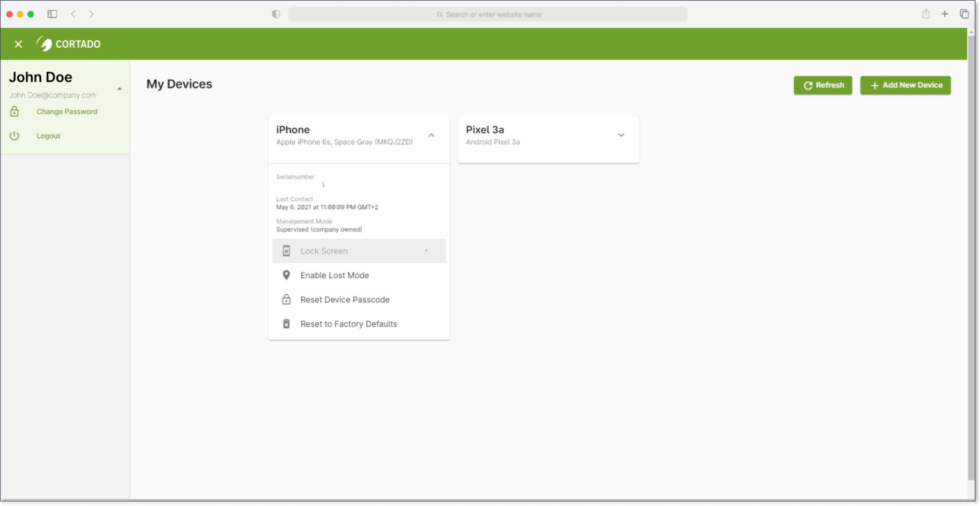
Task: Log out using the Logout link
Action: pyautogui.click(x=48, y=136)
